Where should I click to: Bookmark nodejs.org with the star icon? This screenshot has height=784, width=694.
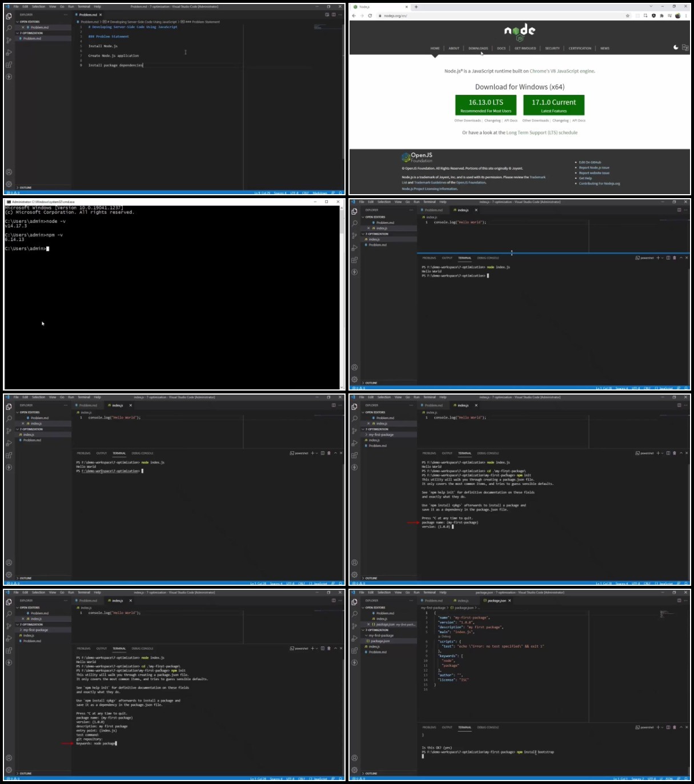(x=628, y=15)
